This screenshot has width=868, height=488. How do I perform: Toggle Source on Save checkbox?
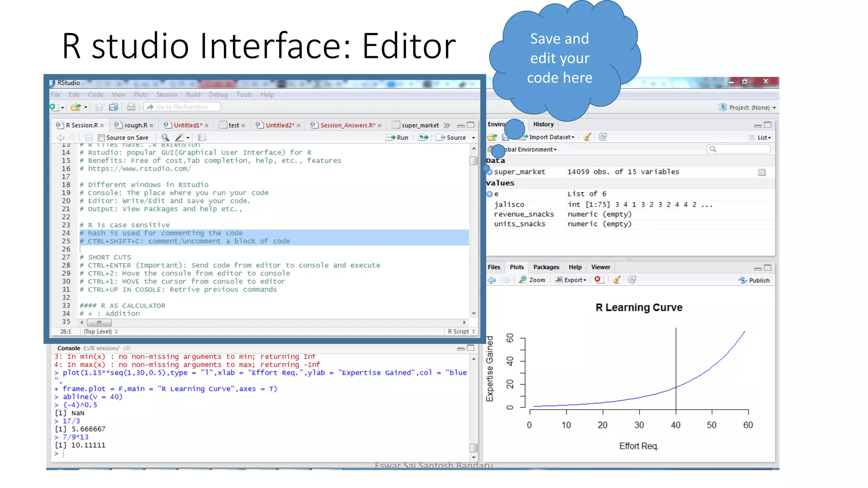(101, 138)
